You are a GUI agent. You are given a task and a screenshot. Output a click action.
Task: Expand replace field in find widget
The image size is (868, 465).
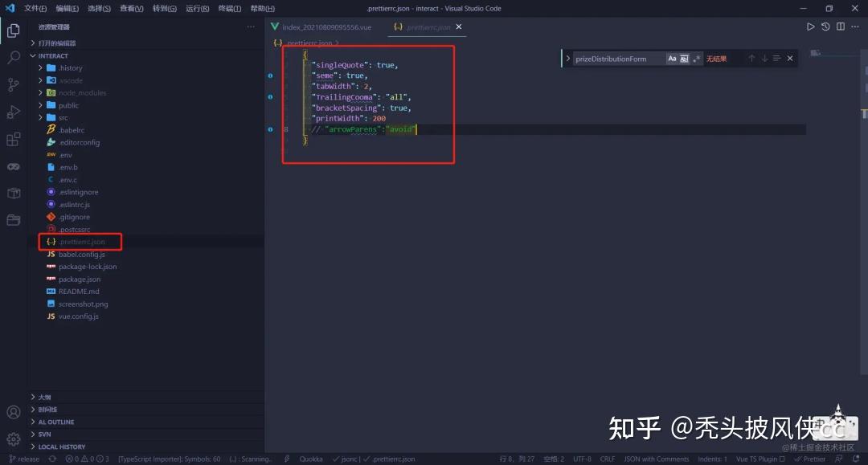pyautogui.click(x=567, y=59)
